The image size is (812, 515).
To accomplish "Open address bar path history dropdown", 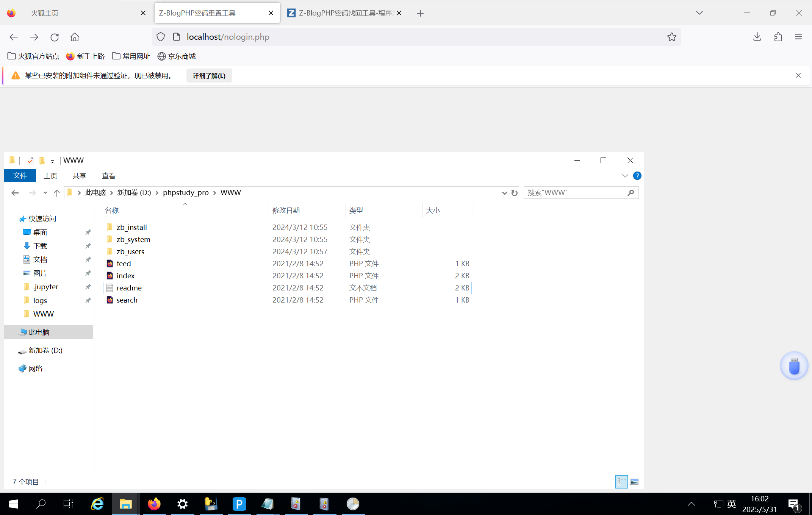I will coord(504,193).
